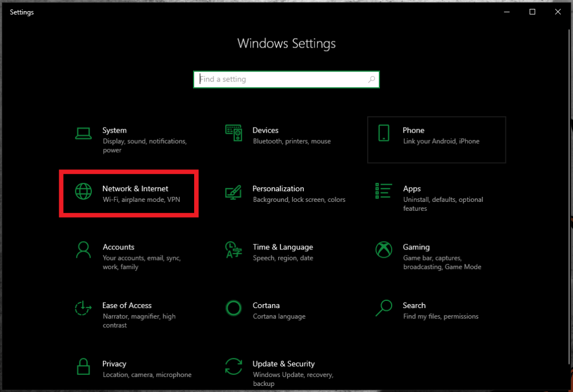The width and height of the screenshot is (573, 392).
Task: Click 'Game bar, captures, broadcasting' text
Action: pyautogui.click(x=442, y=262)
